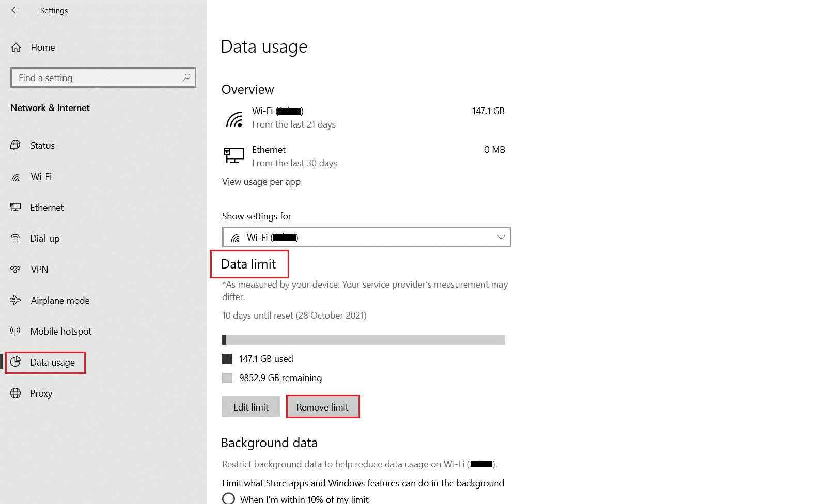Click the Wi-Fi signal icon in Overview

[x=234, y=119]
